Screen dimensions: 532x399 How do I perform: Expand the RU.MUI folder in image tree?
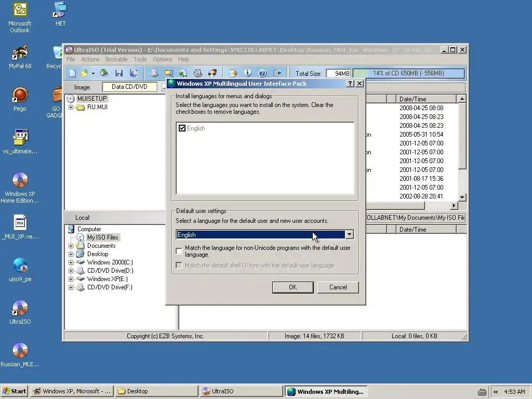(71, 107)
